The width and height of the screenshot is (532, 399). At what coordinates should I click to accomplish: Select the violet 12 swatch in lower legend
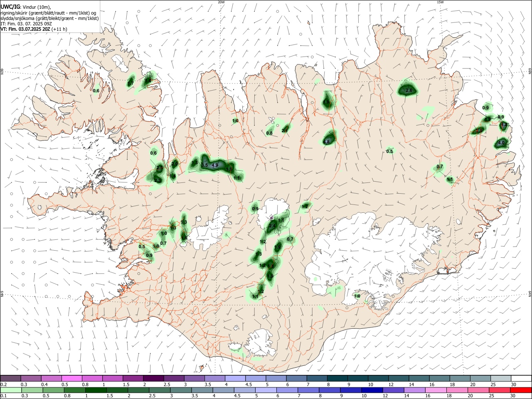[393, 390]
